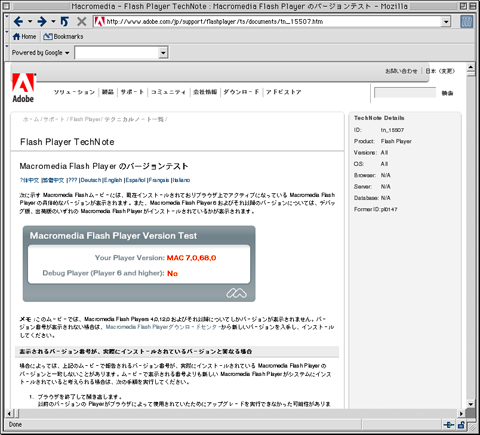The height and width of the screenshot is (435, 480).
Task: Click the Adobe site icon in the URL bar
Action: 100,22
